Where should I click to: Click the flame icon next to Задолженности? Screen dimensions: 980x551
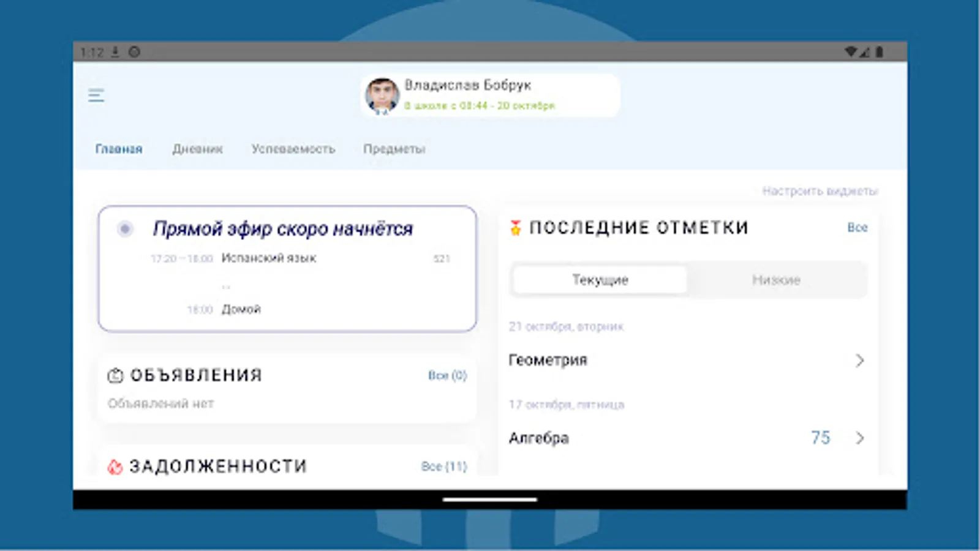116,466
